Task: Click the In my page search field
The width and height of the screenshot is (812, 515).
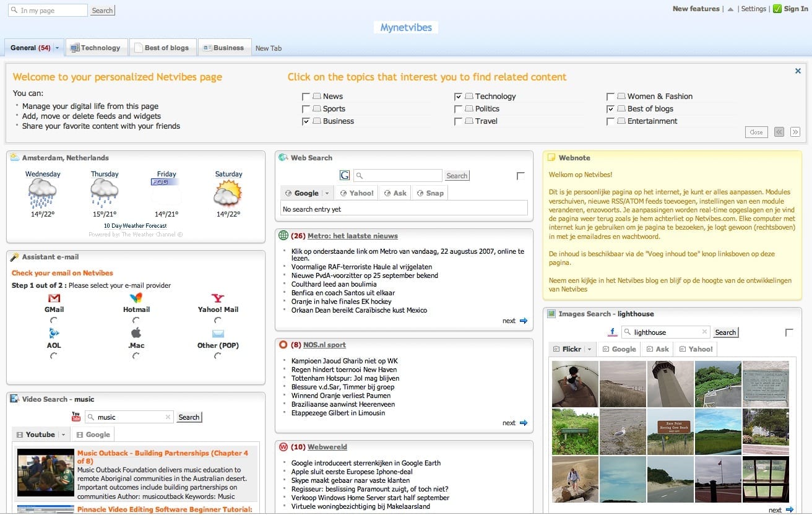Action: [48, 11]
